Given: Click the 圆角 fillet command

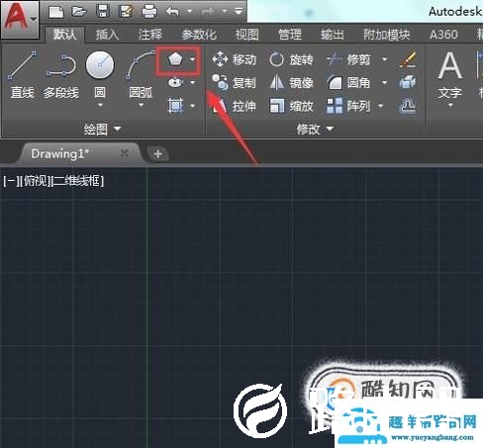Looking at the screenshot, I should [x=348, y=82].
